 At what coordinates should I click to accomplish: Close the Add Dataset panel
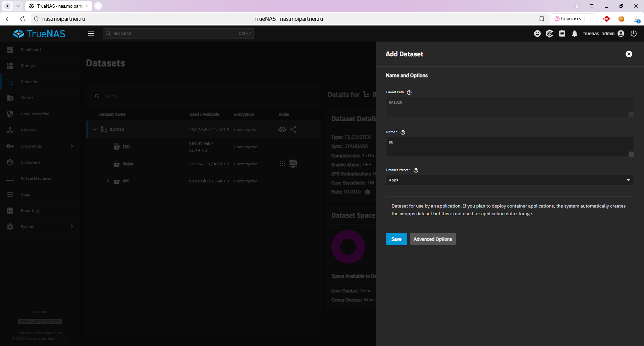pos(629,54)
